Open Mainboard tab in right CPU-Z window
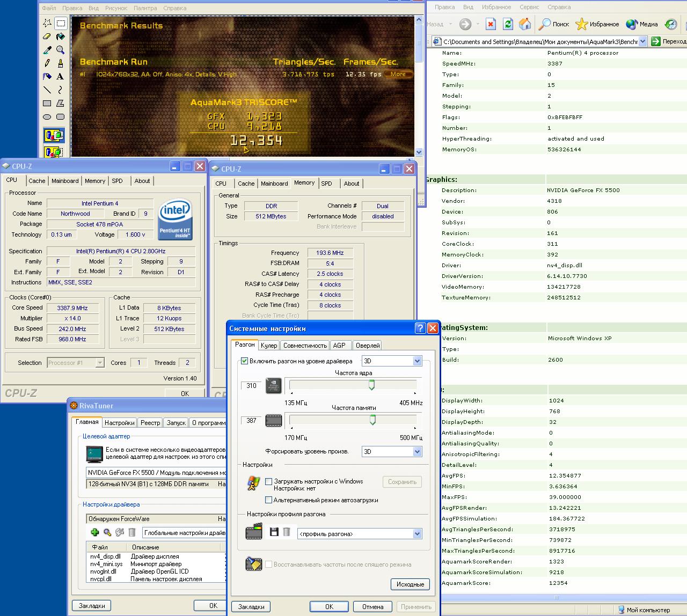 [274, 184]
